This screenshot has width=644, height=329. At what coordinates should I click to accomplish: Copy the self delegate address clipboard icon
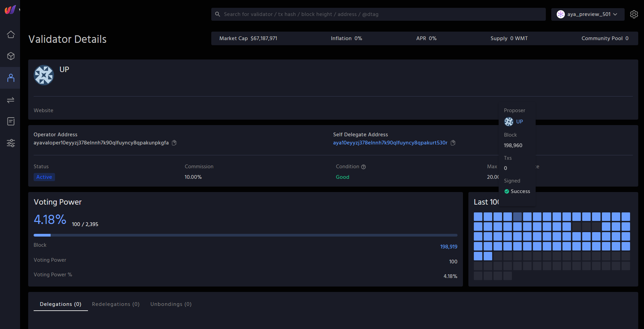(453, 143)
